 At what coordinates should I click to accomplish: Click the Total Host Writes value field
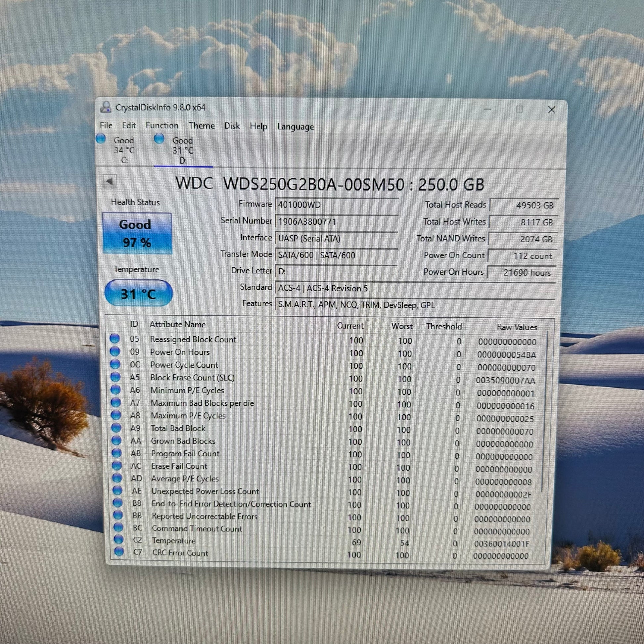tap(523, 222)
